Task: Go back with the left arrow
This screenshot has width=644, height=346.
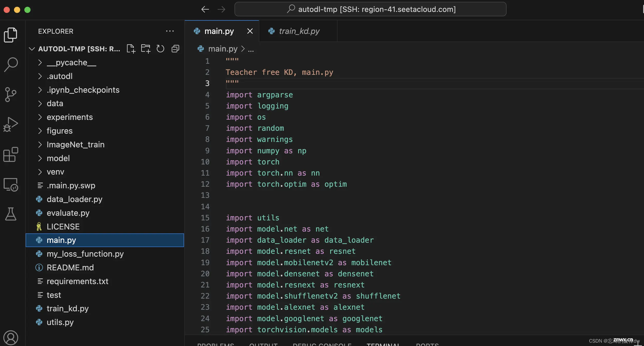Action: point(205,10)
